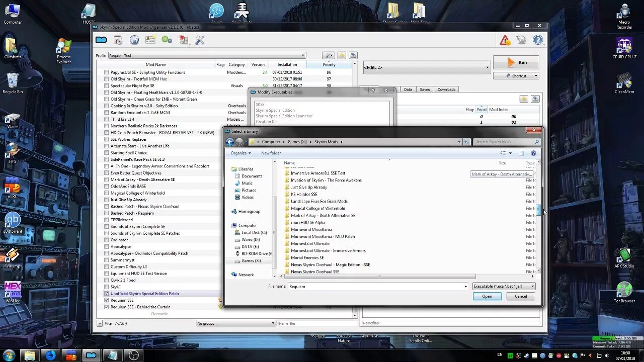Open the blue Help question mark icon
This screenshot has height=362, width=644.
coord(538,40)
